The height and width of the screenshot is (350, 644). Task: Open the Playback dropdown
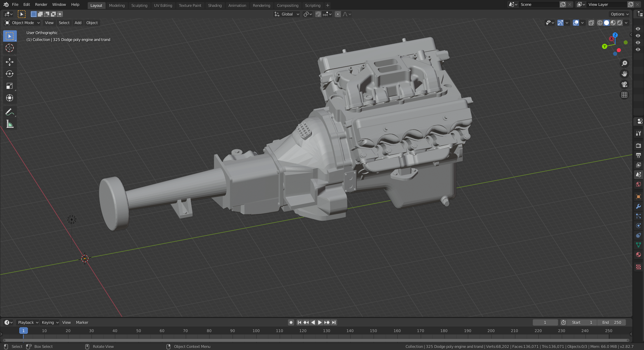pos(28,322)
